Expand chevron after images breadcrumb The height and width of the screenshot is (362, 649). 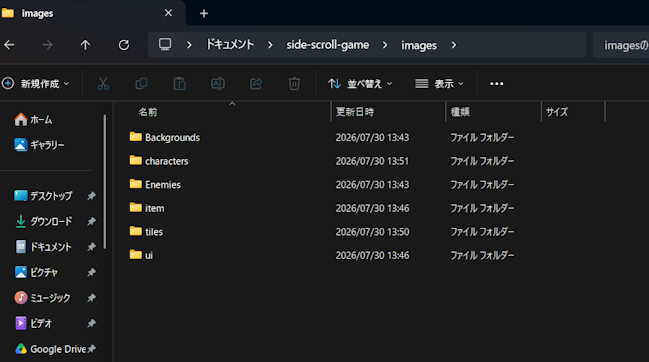[454, 45]
